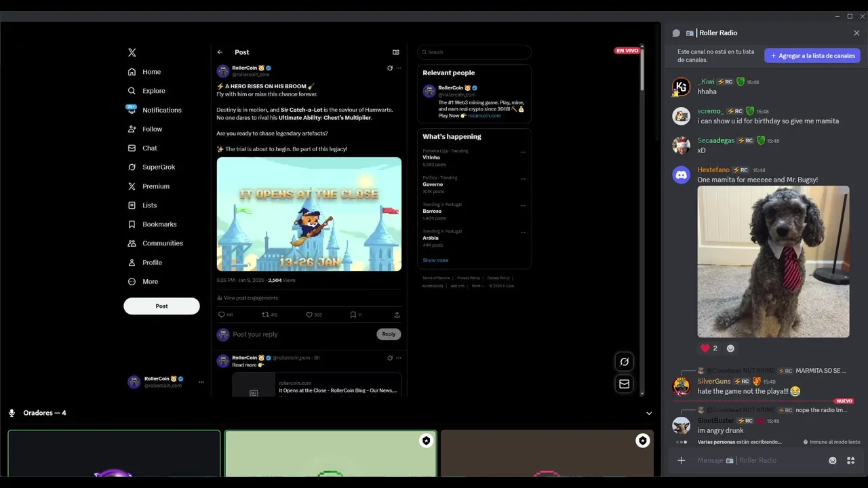
Task: Open the emoji picker in message bar
Action: pyautogui.click(x=833, y=461)
